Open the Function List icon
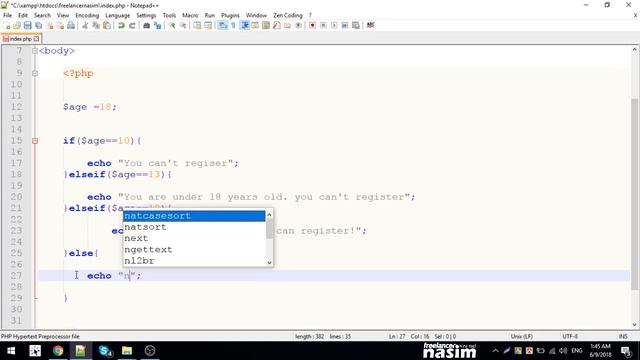 pyautogui.click(x=277, y=25)
